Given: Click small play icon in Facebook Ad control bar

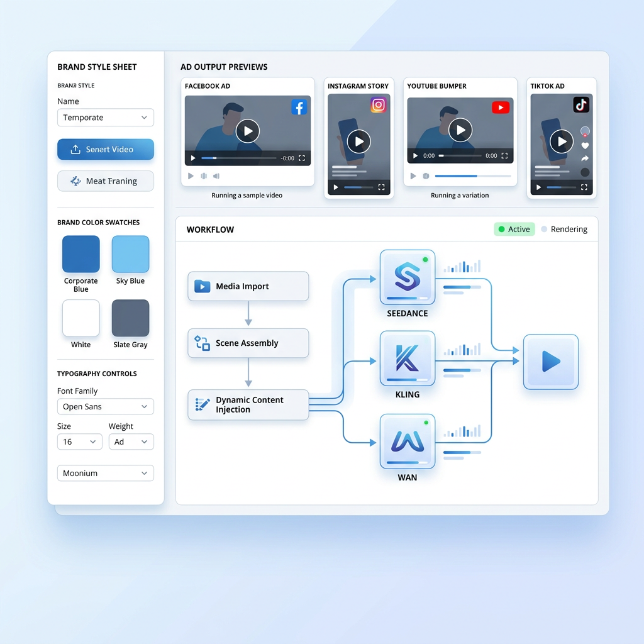Looking at the screenshot, I should (193, 158).
